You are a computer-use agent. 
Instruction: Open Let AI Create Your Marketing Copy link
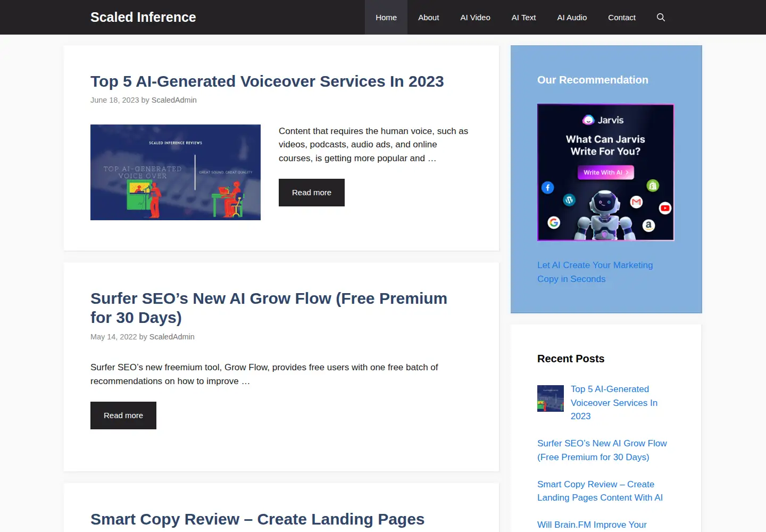[595, 272]
